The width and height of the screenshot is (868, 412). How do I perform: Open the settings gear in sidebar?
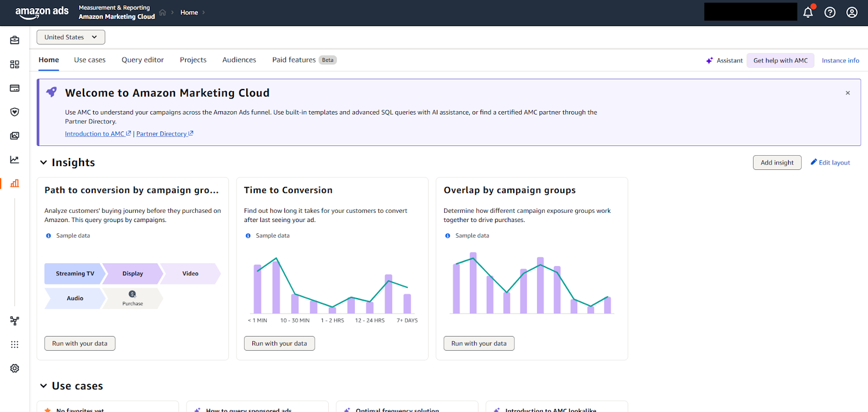(x=15, y=368)
